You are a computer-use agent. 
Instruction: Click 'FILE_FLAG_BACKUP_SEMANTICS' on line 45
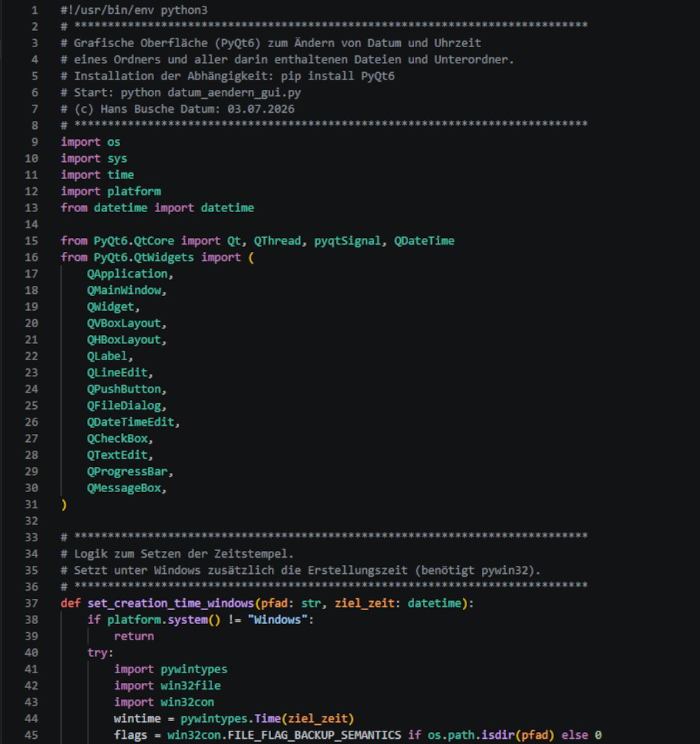pos(314,735)
